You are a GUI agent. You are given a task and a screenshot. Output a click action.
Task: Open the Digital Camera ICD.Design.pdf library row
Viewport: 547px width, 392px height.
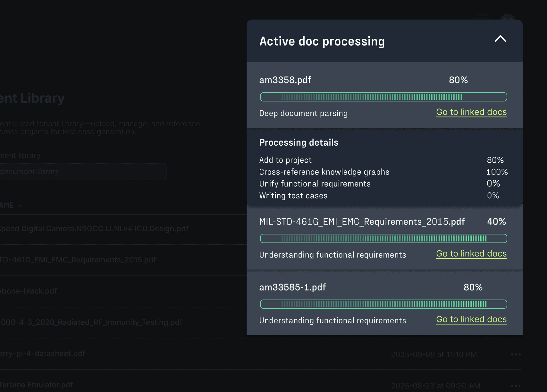94,229
